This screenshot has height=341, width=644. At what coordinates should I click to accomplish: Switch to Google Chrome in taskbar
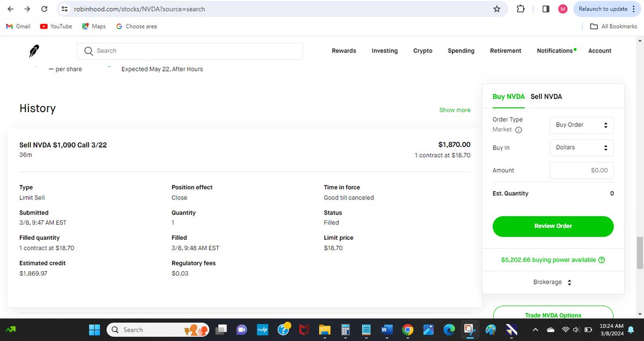[407, 330]
